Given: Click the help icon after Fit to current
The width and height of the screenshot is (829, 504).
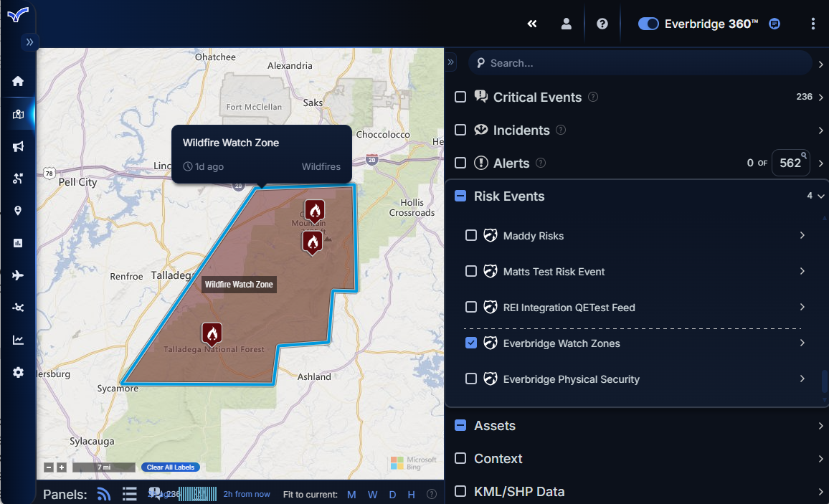Looking at the screenshot, I should pos(432,495).
